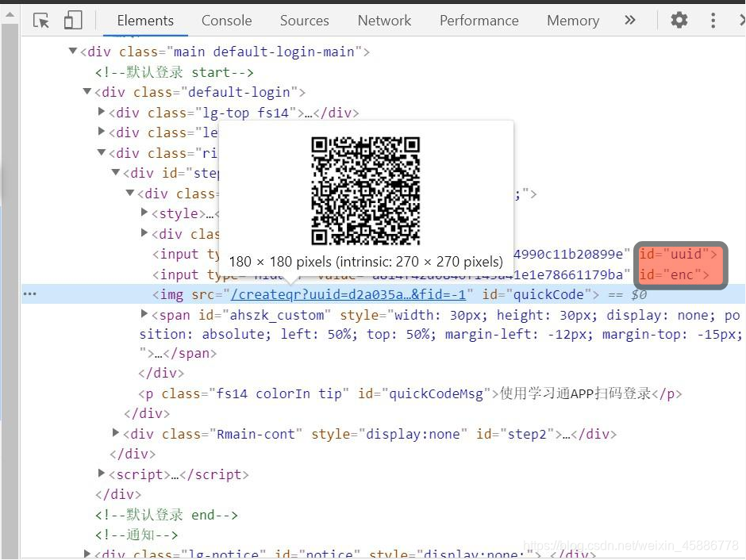This screenshot has height=560, width=746.
Task: Open the Network tab
Action: (384, 21)
